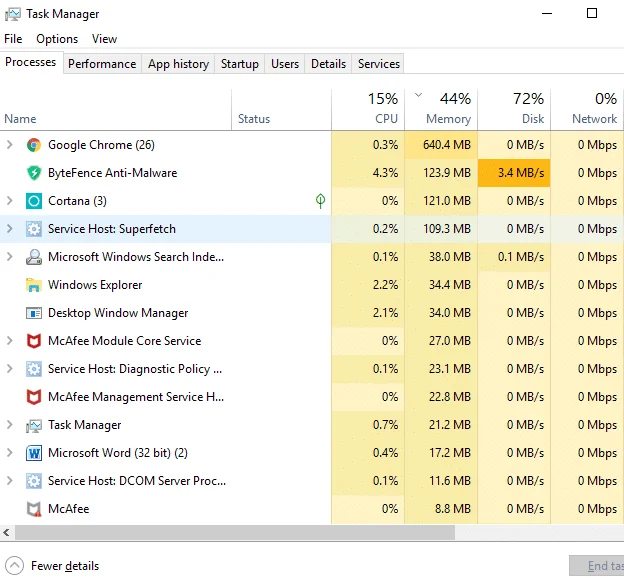
Task: Click the Task Manager title bar icon
Action: [x=13, y=14]
